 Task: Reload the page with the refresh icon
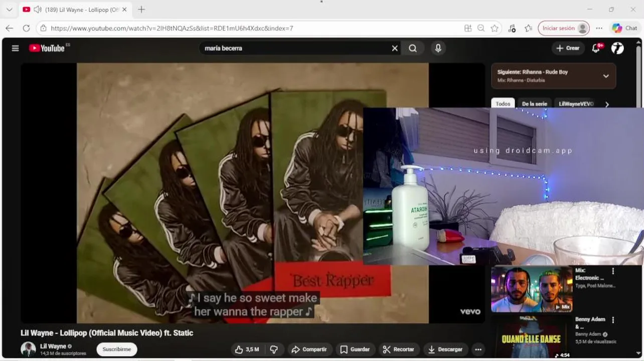pyautogui.click(x=26, y=28)
